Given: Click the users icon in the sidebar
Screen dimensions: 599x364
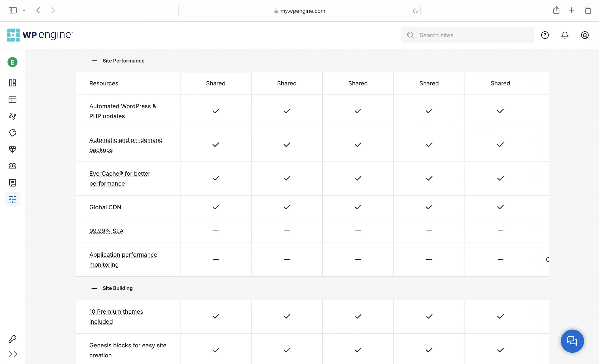Looking at the screenshot, I should (x=12, y=166).
